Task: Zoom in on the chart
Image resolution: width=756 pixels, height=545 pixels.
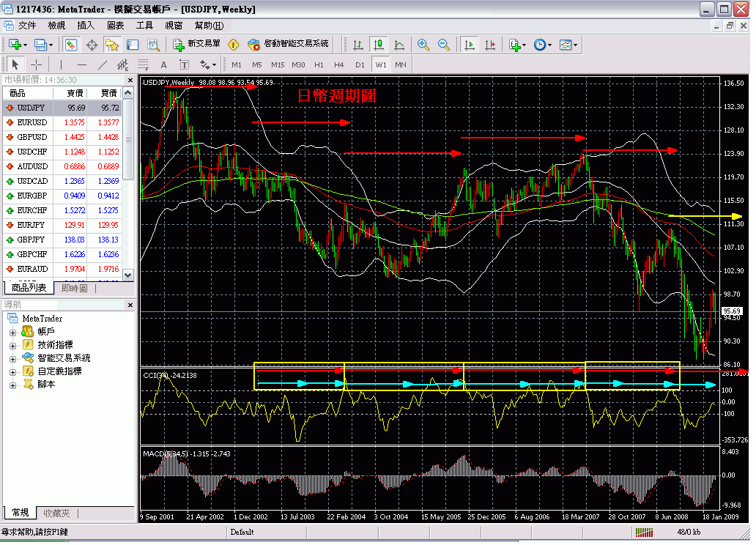Action: click(x=423, y=45)
